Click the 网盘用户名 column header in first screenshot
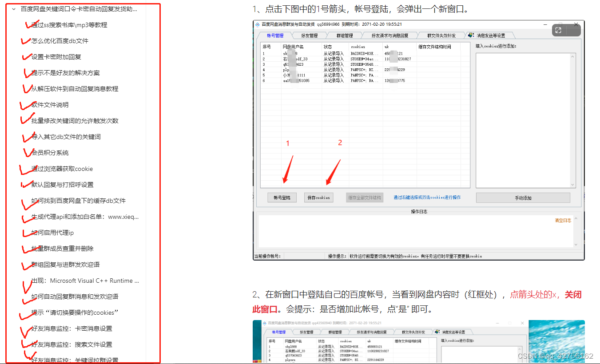Image resolution: width=600 pixels, height=364 pixels. (301, 47)
